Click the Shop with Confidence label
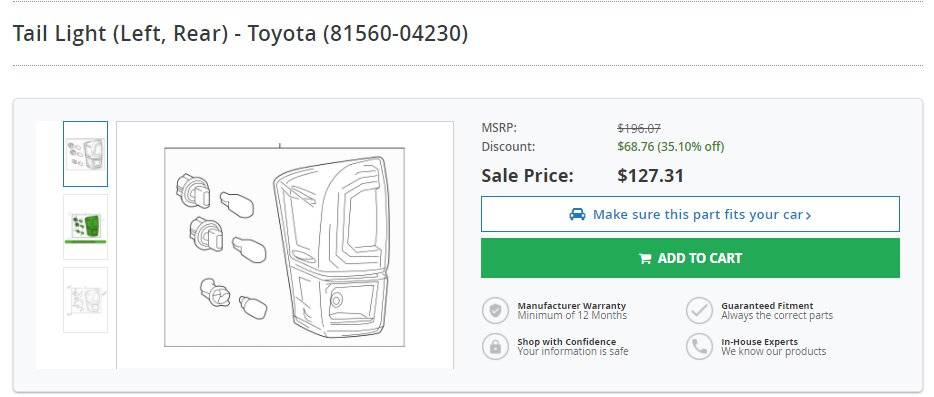This screenshot has width=934, height=397. [x=566, y=342]
